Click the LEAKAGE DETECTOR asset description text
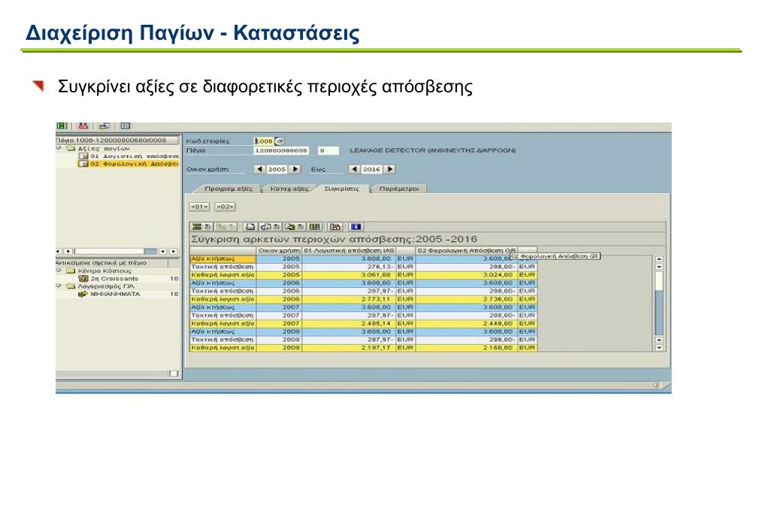 click(x=432, y=150)
